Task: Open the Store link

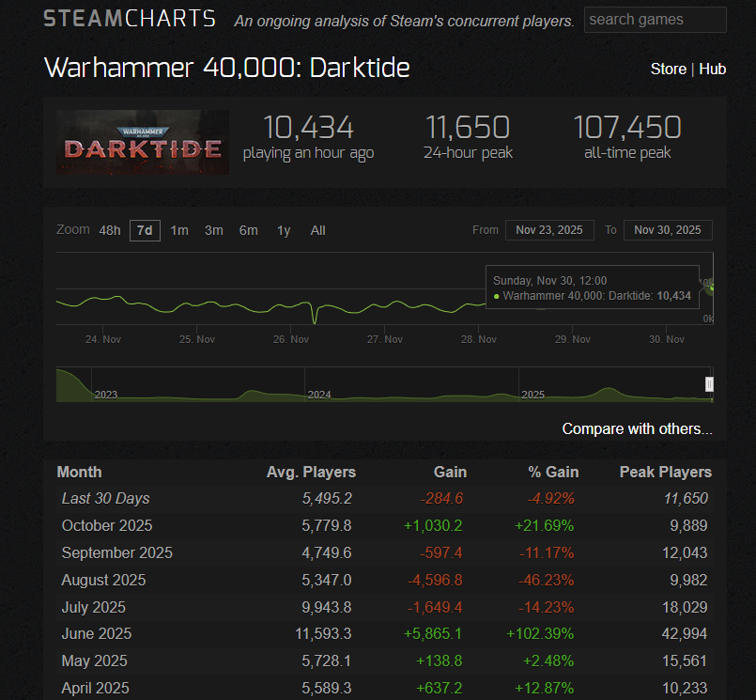Action: tap(668, 69)
